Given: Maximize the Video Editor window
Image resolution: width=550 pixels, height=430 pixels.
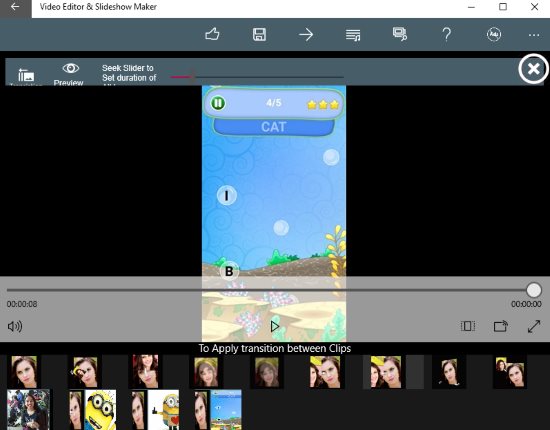Looking at the screenshot, I should [x=503, y=7].
